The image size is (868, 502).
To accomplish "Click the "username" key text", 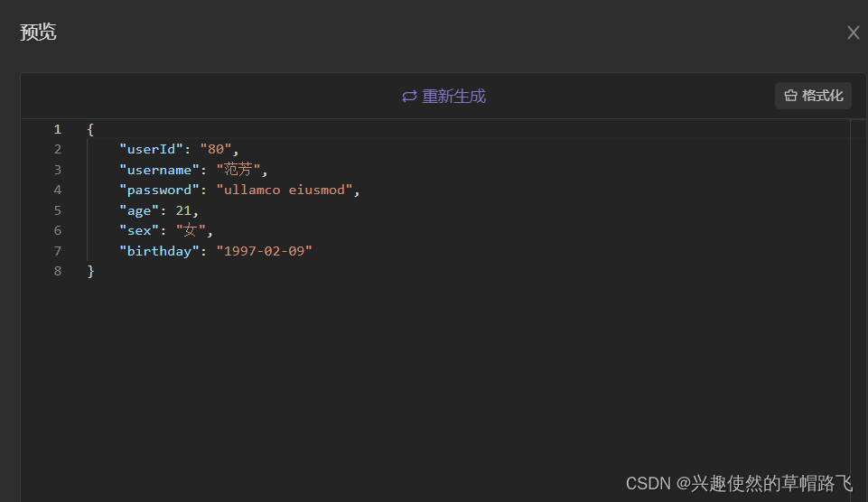I will [159, 170].
